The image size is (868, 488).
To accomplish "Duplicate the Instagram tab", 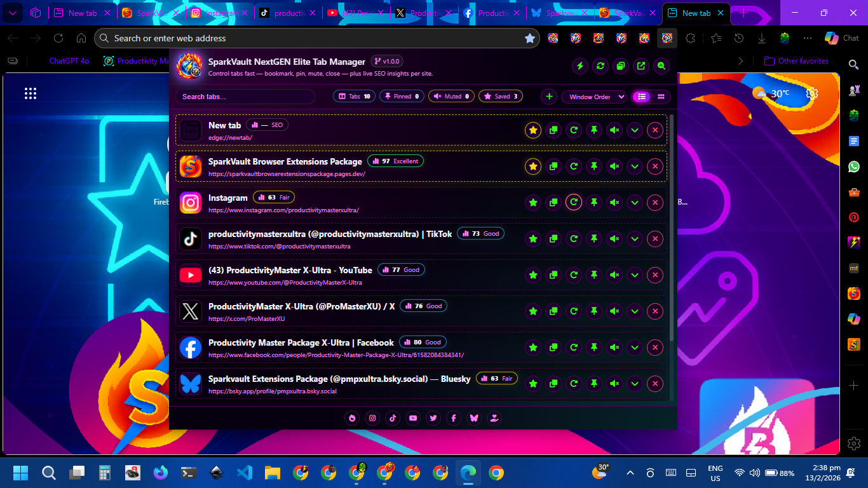I will point(553,203).
